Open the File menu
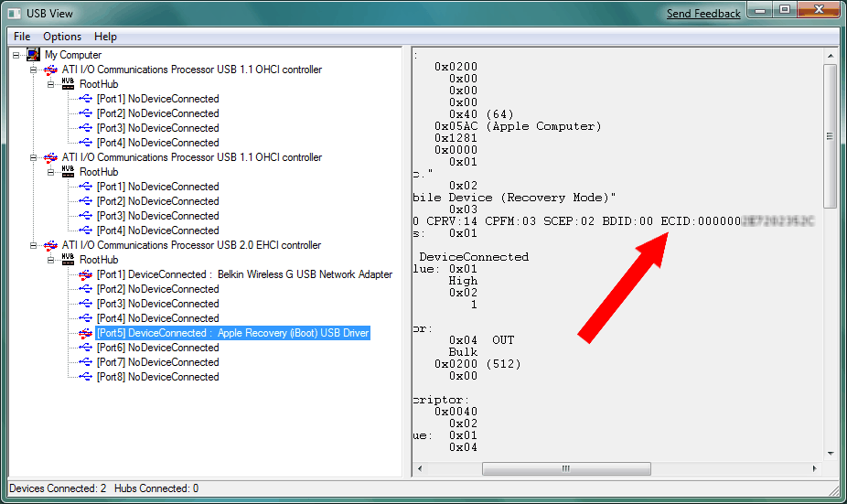 point(22,37)
